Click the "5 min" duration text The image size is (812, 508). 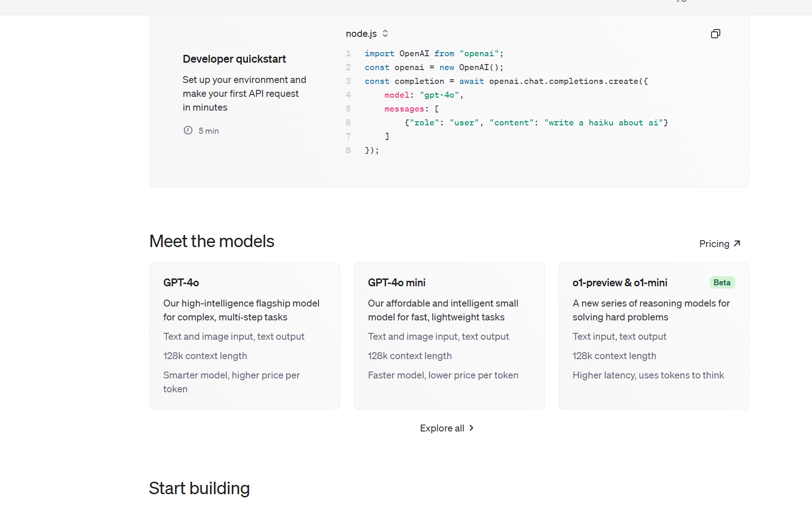(209, 131)
